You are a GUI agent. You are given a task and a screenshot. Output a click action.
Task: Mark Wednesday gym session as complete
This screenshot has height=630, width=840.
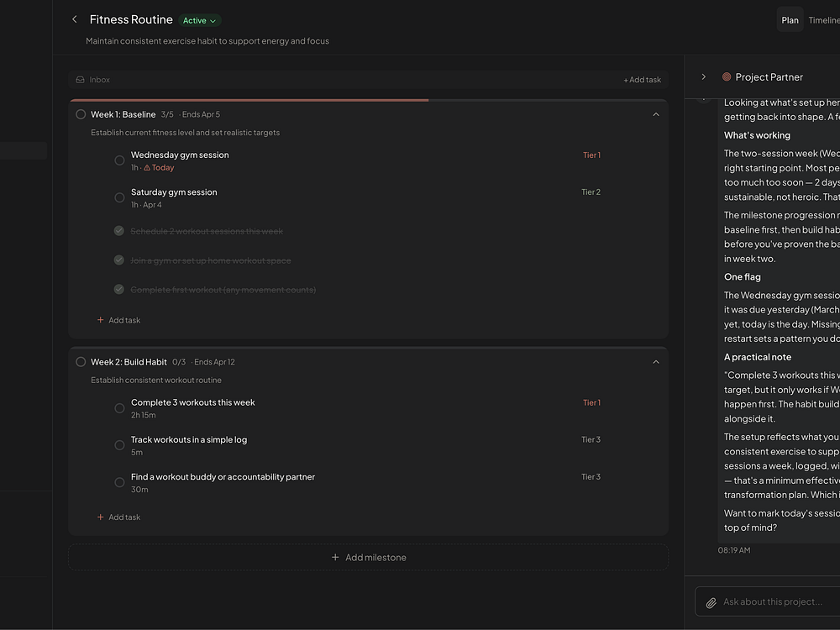pos(119,160)
